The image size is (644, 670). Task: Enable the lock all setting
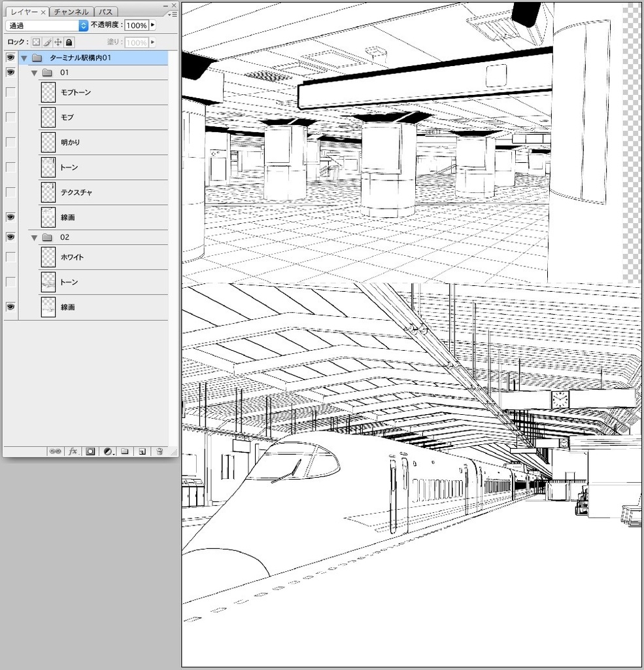pos(68,42)
